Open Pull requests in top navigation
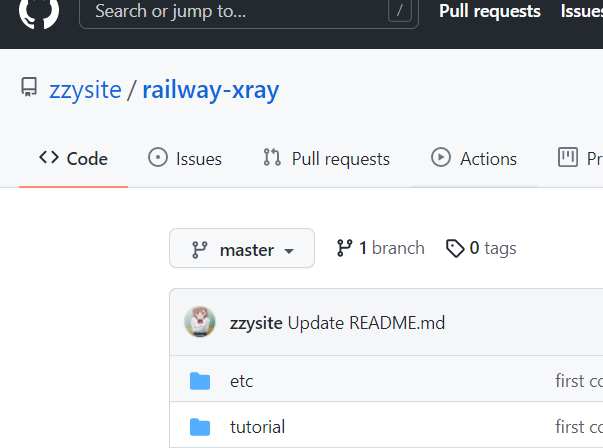 point(490,12)
